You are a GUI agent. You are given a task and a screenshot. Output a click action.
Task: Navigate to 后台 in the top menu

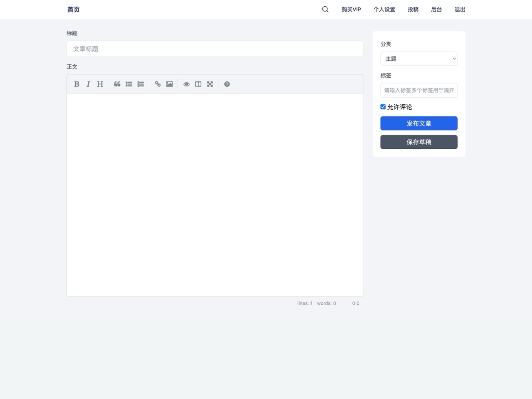click(436, 9)
